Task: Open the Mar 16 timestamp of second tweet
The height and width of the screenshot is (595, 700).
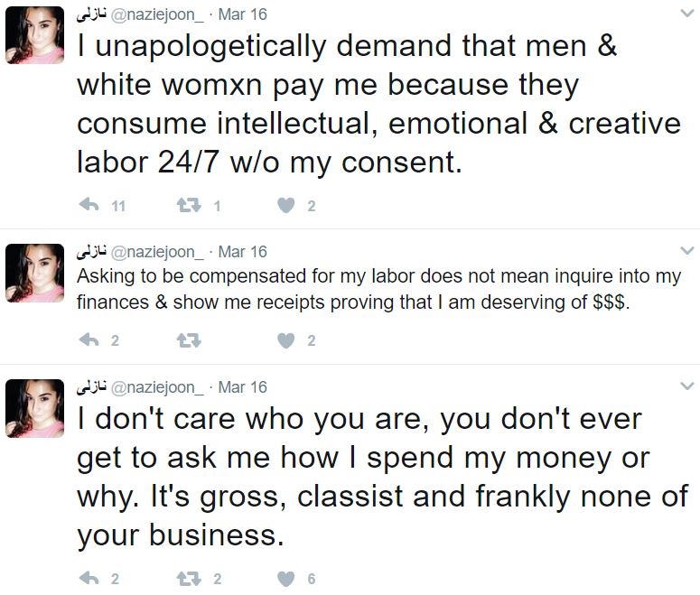Action: (242, 252)
